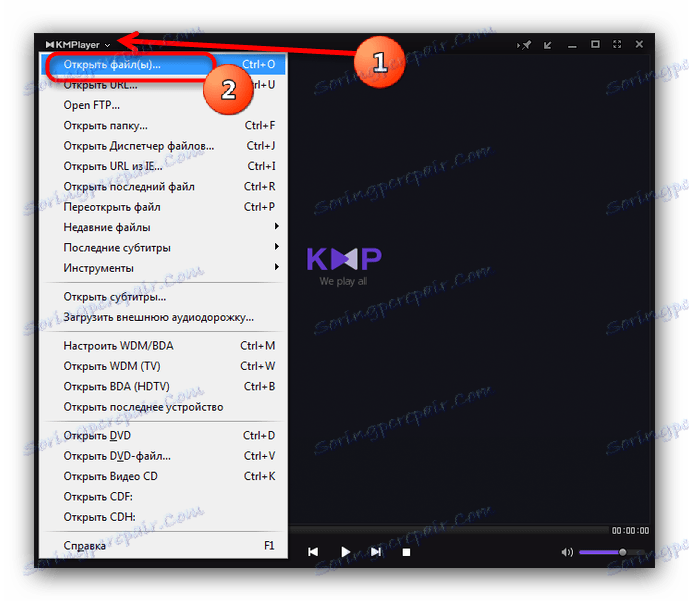
Task: Click Открыть последний файл
Action: pos(163,187)
